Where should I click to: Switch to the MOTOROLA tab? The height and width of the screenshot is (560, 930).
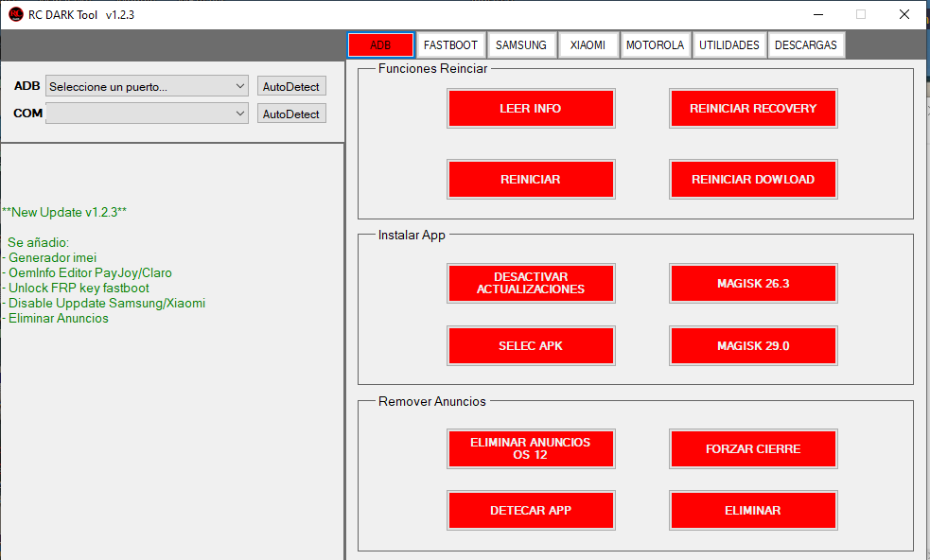click(x=655, y=44)
